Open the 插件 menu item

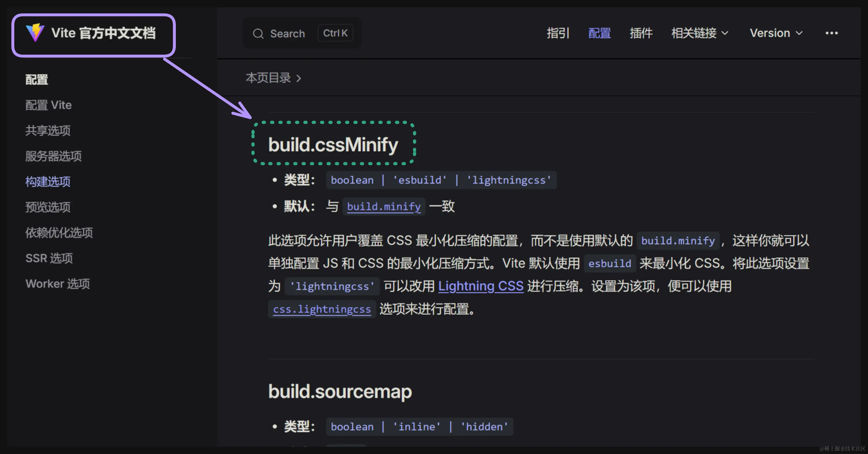641,33
